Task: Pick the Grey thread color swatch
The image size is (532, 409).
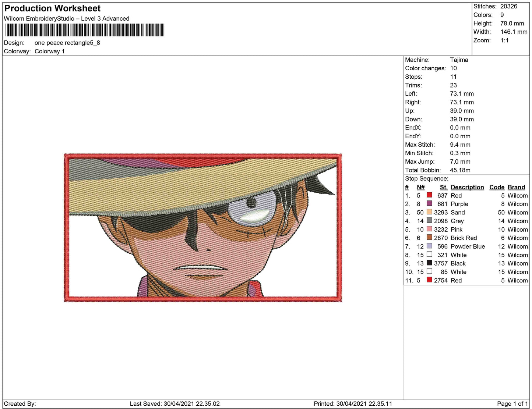Action: coord(429,220)
